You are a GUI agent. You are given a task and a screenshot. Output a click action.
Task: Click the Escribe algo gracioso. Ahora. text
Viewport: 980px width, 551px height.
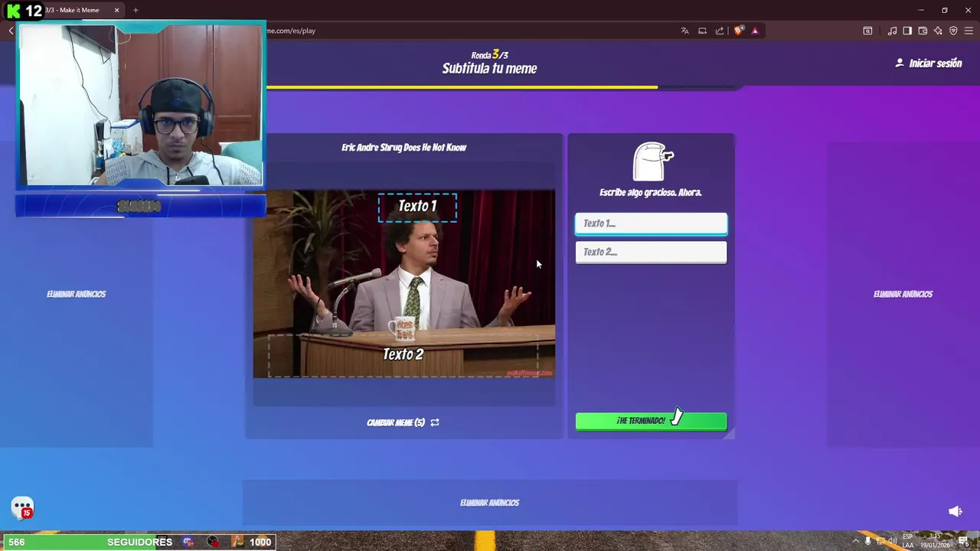(650, 193)
